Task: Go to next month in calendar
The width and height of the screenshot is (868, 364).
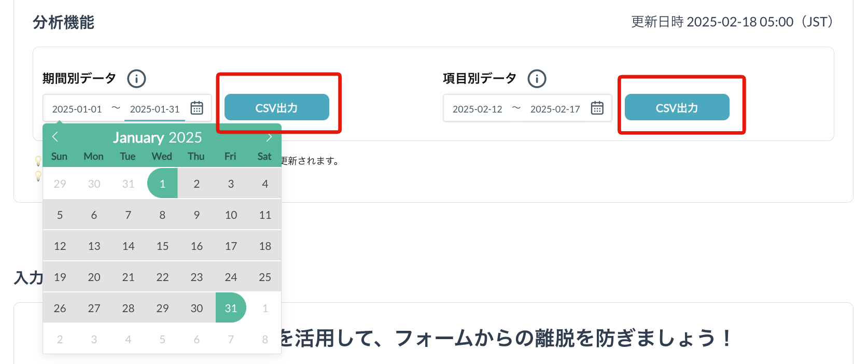Action: pos(269,137)
